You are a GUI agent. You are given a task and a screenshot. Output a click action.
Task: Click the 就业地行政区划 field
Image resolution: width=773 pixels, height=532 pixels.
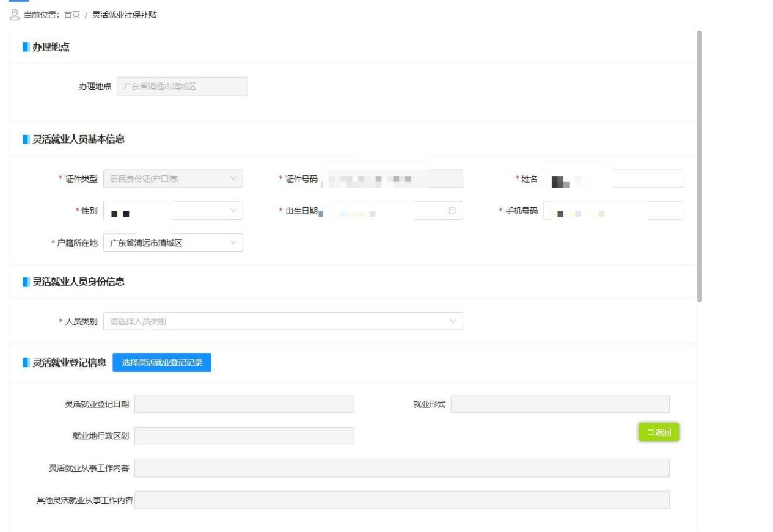click(x=243, y=436)
